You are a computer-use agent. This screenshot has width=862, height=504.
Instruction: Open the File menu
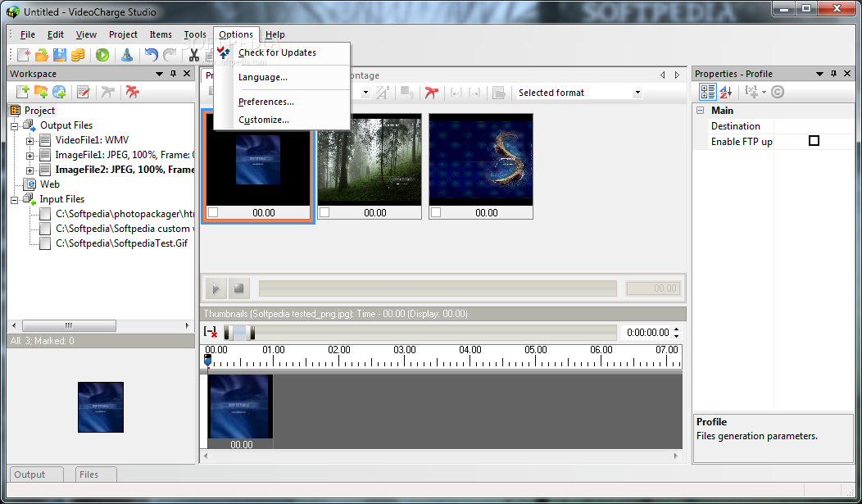(x=28, y=34)
